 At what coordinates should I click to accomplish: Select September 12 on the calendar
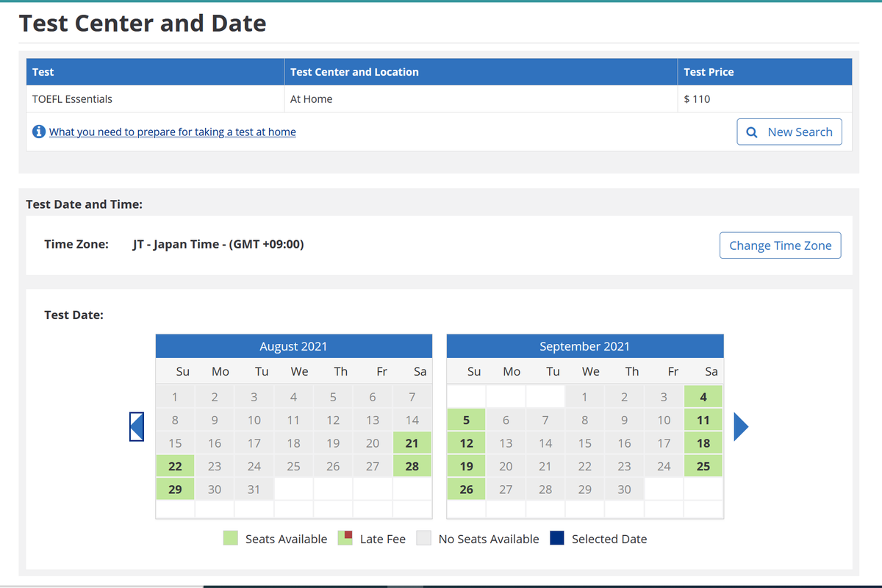tap(466, 443)
